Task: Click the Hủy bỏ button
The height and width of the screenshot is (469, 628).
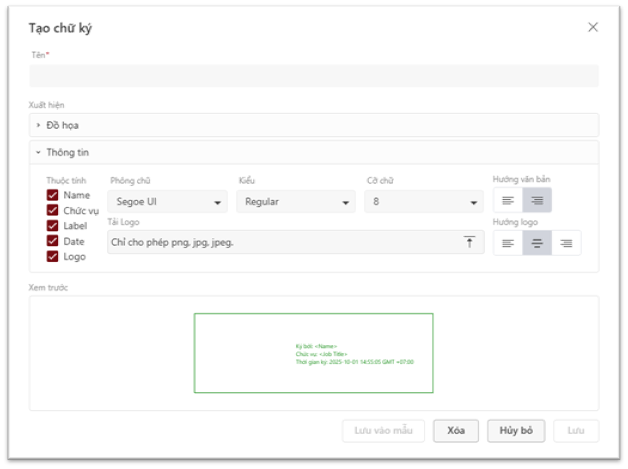Action: point(516,431)
